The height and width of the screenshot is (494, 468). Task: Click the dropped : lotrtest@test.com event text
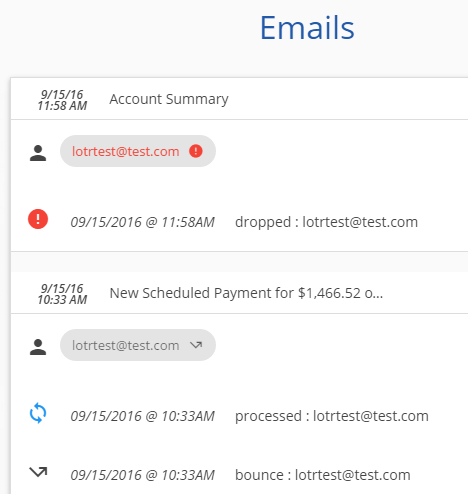[326, 222]
